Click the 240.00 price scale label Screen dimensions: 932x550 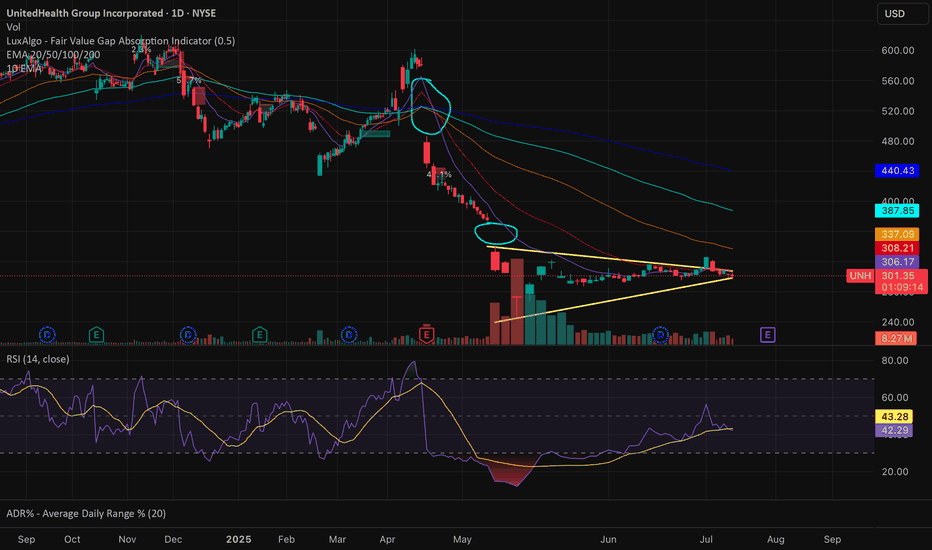pyautogui.click(x=898, y=322)
